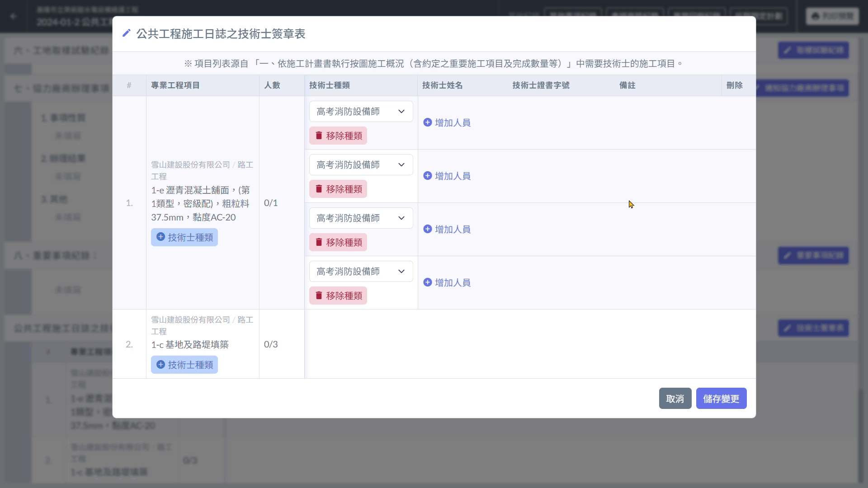Image resolution: width=868 pixels, height=488 pixels.
Task: Click trash icon in first 移除種類 button
Action: pos(319,136)
